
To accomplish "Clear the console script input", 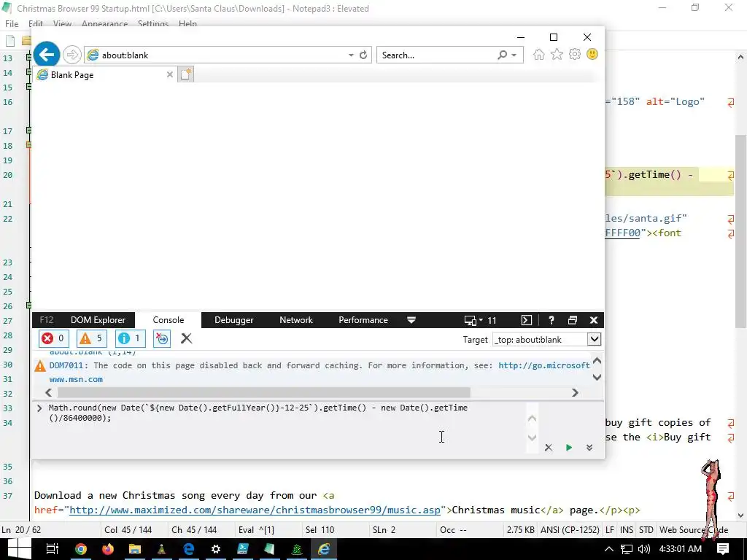I will click(x=549, y=448).
